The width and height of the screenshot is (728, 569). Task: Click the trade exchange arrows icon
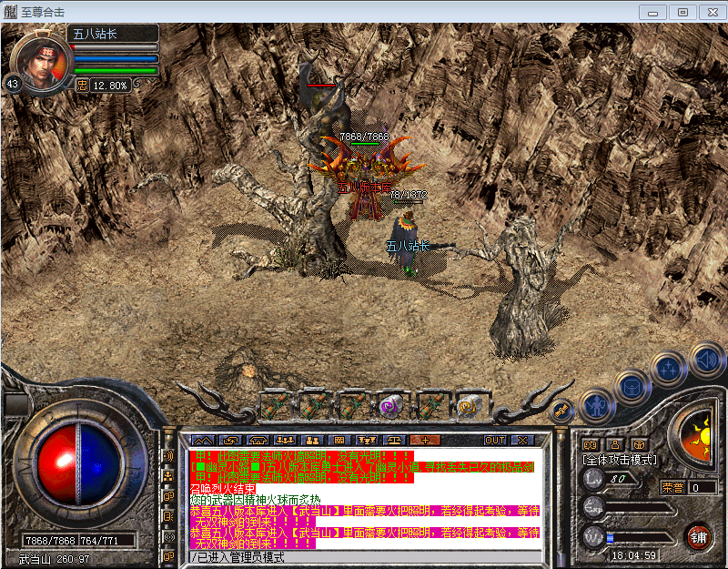(231, 441)
